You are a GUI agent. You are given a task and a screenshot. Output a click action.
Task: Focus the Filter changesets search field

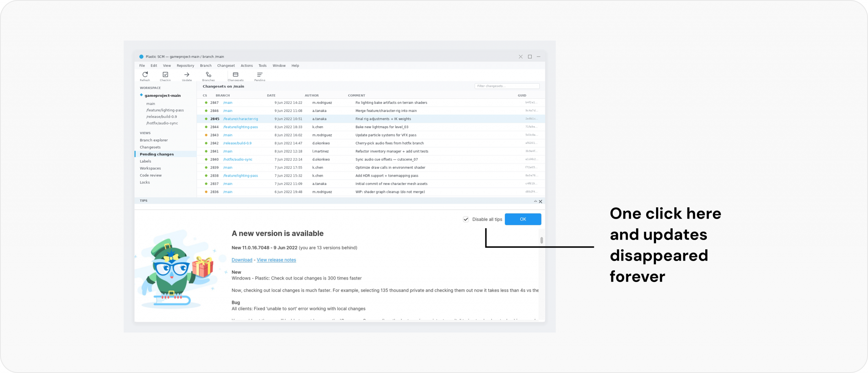507,86
